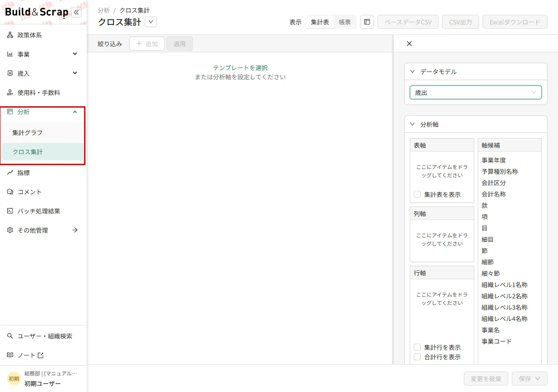Click the 分析 board icon
Viewport: 558px width, 392px height.
[10, 112]
